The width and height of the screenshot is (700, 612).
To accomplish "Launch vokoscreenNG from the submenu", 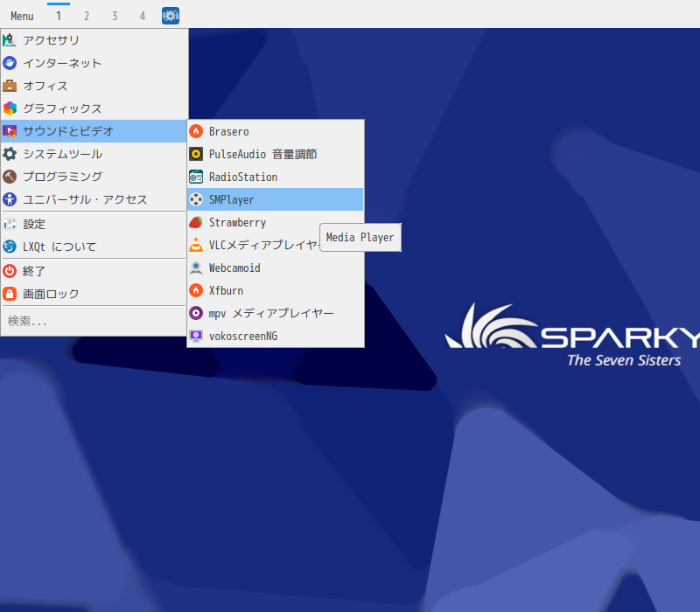I will click(276, 336).
